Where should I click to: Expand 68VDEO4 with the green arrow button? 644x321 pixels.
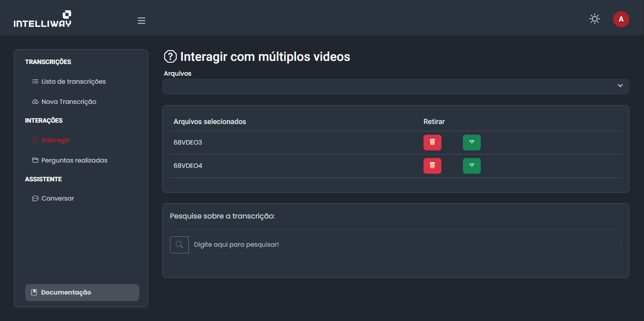pyautogui.click(x=471, y=166)
